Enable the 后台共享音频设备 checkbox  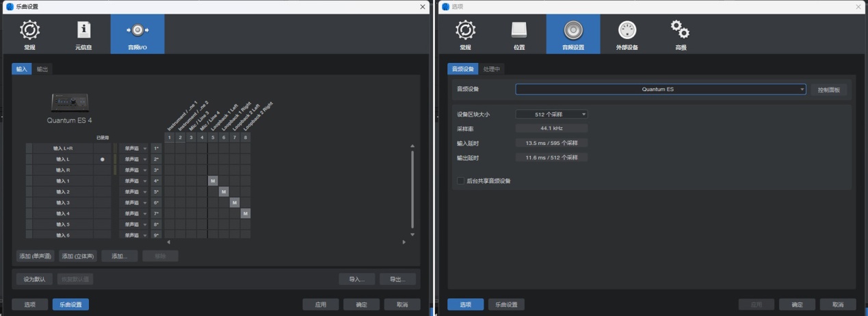click(x=460, y=181)
